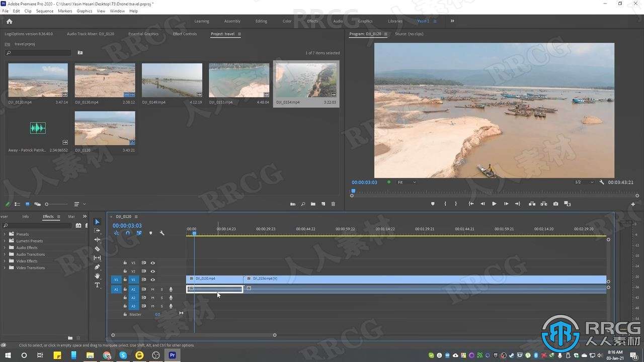The image size is (644, 362).
Task: Expand the Video Effects folder
Action: 5,261
